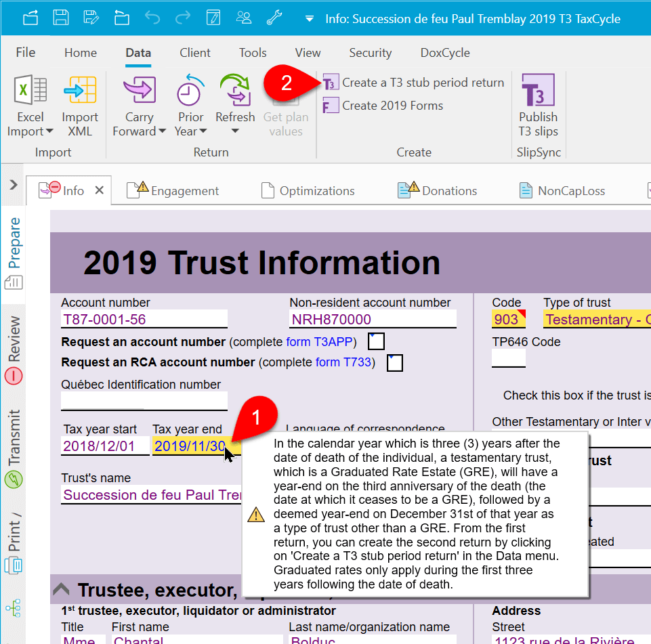Check the Request an account number checkbox
651x644 pixels.
tap(376, 341)
